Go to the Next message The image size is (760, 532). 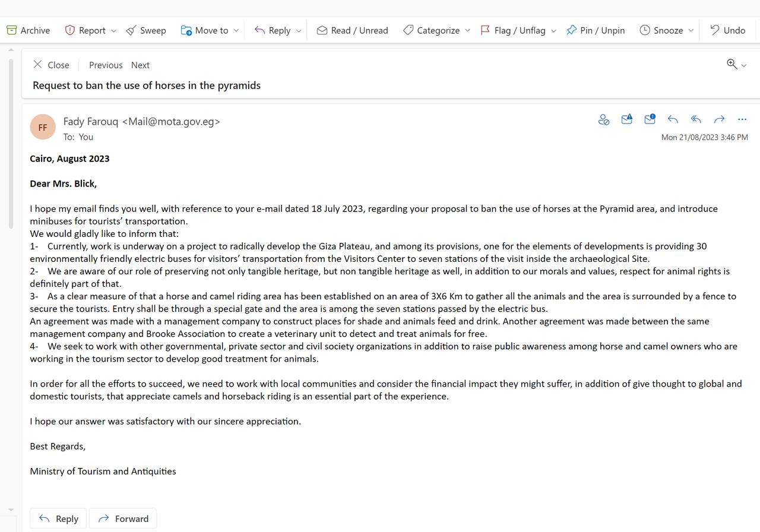140,65
